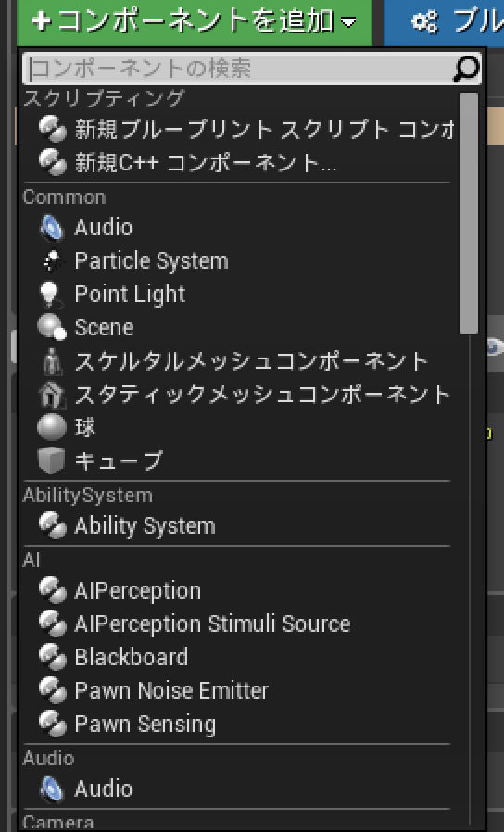The height and width of the screenshot is (832, 504).
Task: Click the Scene component icon
Action: 52,327
